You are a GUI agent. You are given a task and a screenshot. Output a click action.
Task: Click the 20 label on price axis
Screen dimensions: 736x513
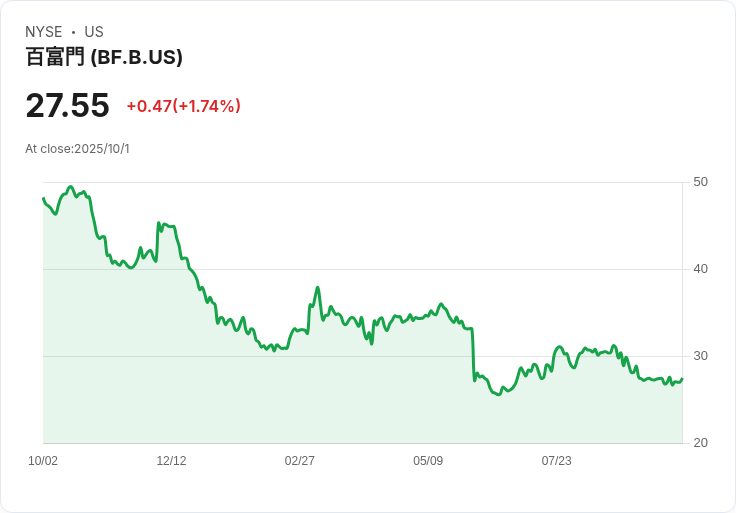(x=701, y=443)
